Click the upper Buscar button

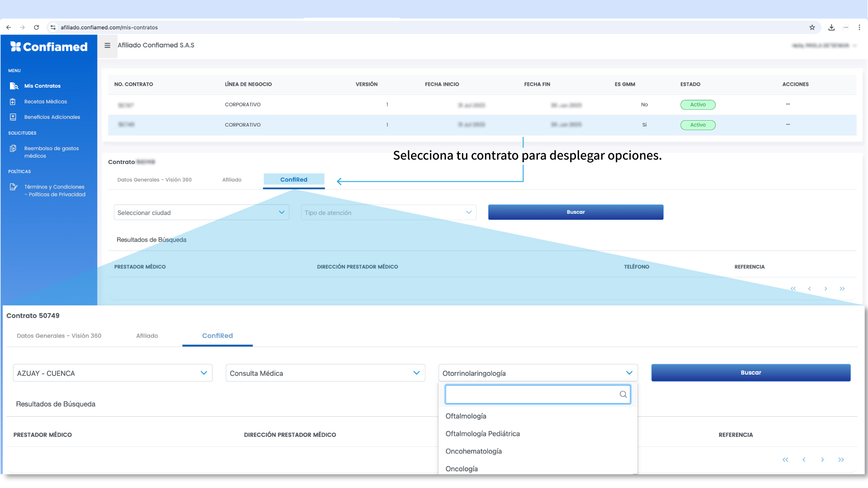coord(576,212)
